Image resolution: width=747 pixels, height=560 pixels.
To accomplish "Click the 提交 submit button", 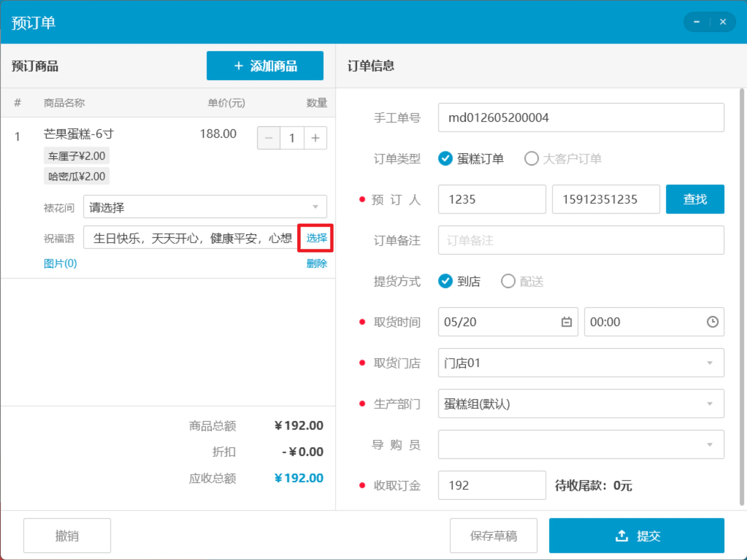I will 636,536.
